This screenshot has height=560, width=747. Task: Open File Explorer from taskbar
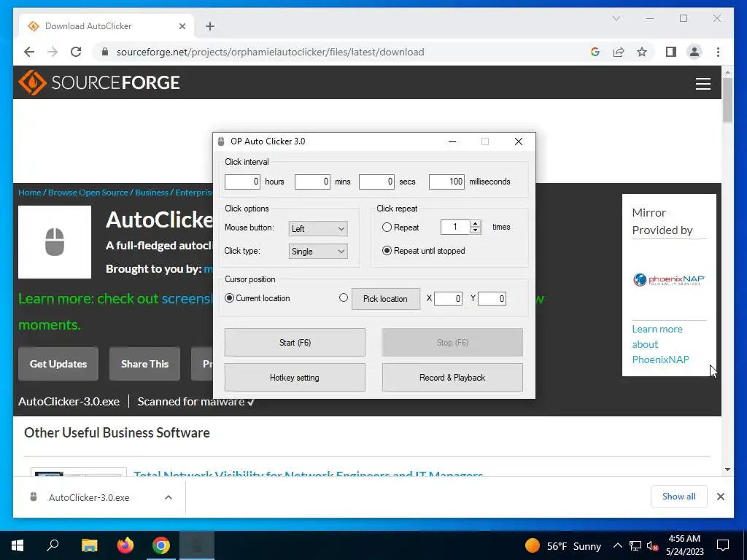[89, 545]
